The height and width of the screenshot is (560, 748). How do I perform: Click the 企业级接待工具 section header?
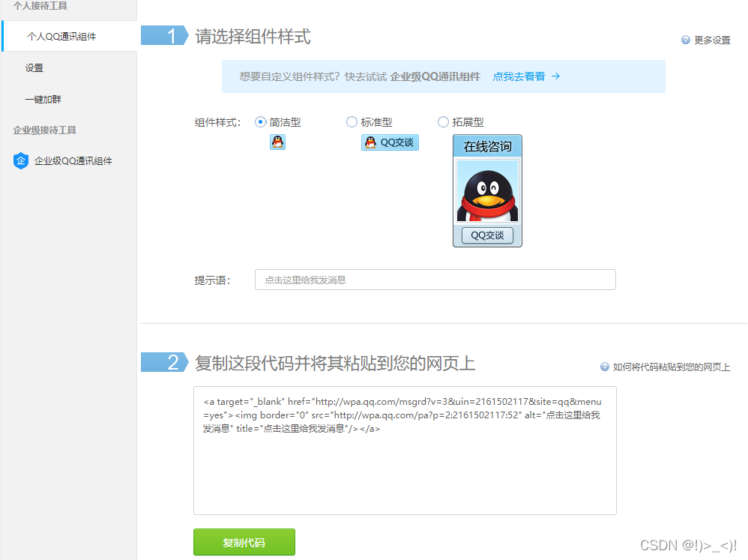click(44, 130)
